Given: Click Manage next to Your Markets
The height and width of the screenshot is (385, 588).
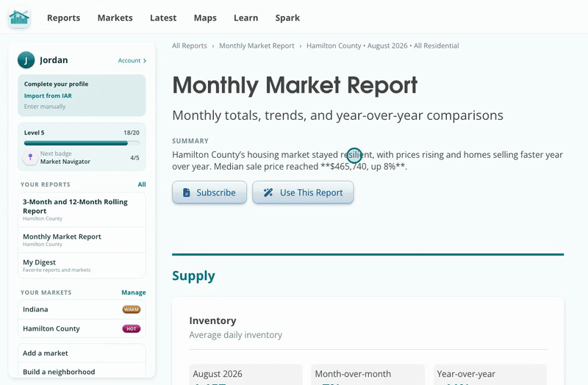Looking at the screenshot, I should (x=134, y=292).
